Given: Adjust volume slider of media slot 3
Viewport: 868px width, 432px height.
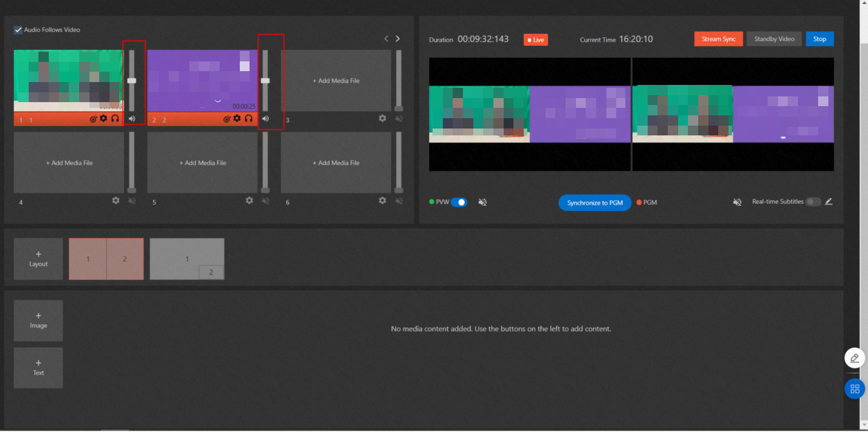Looking at the screenshot, I should click(x=399, y=81).
